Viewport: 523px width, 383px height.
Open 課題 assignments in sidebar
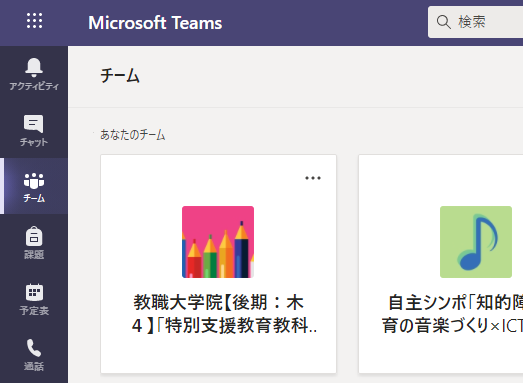click(x=34, y=243)
